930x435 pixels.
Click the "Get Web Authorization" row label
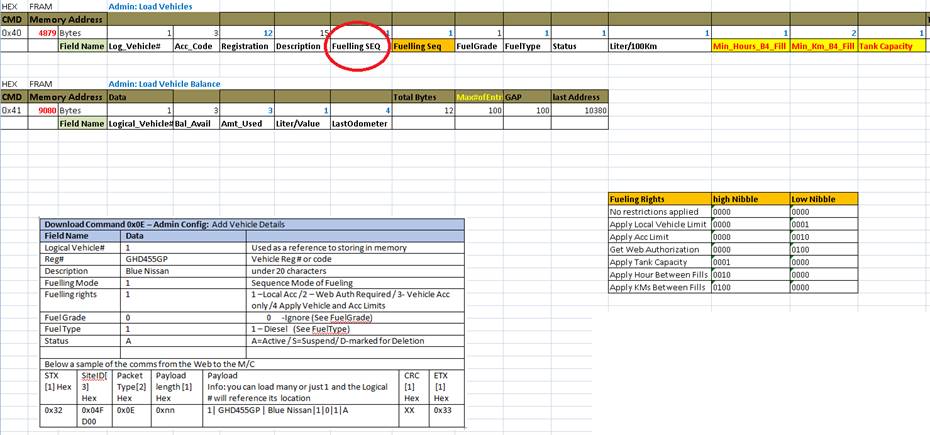(x=655, y=250)
